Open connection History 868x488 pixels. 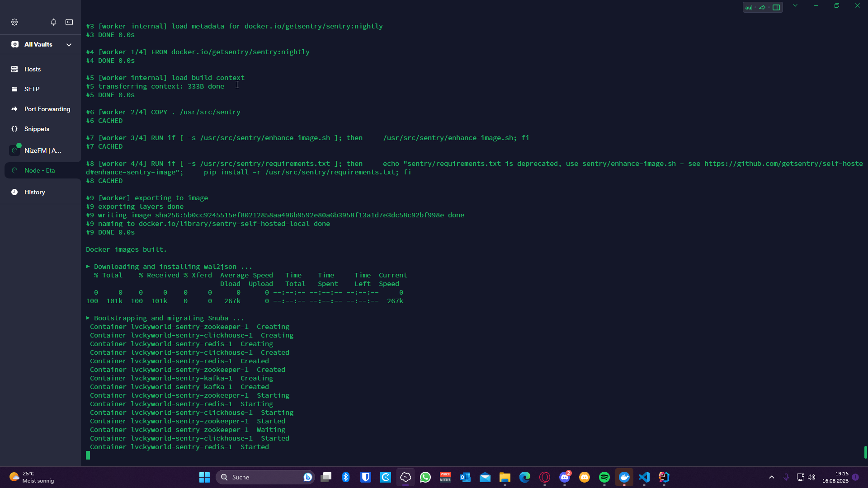34,192
